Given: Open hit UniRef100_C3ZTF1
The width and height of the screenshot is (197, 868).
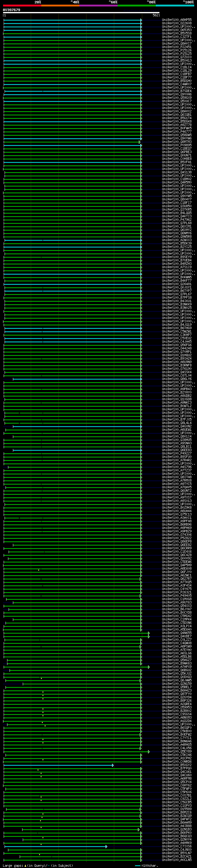Looking at the screenshot, I should 177,37.
